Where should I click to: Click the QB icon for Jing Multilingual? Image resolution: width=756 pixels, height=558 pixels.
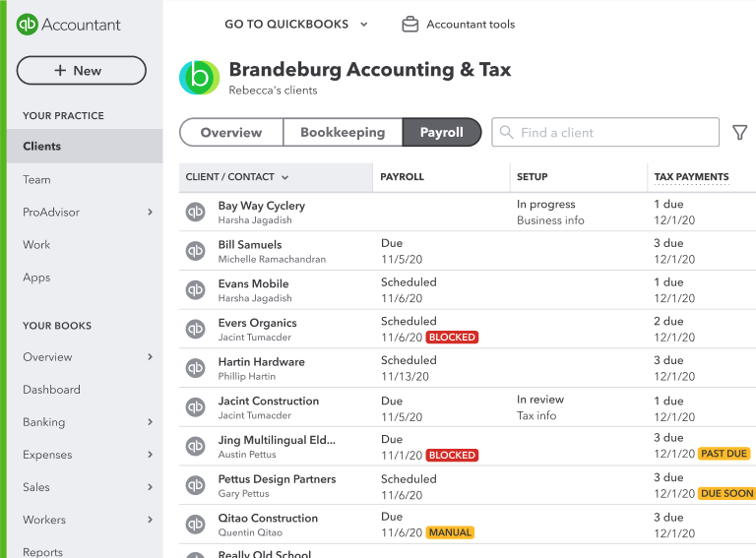click(195, 446)
